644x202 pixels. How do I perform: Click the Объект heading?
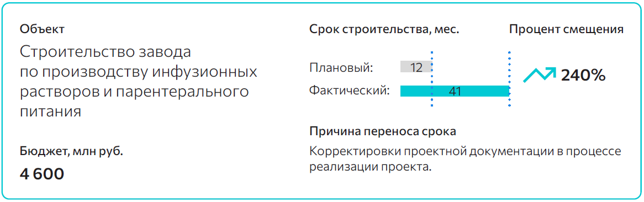coord(42,30)
